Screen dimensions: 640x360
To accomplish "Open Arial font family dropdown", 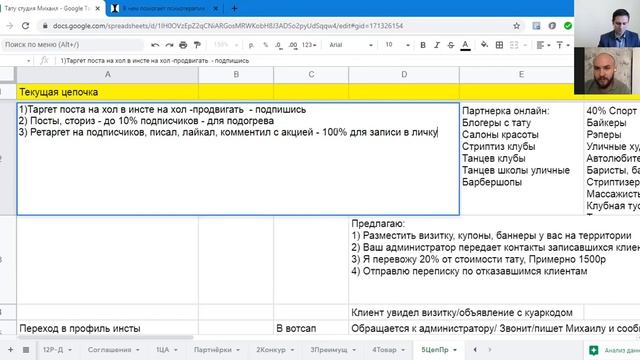I will pyautogui.click(x=351, y=45).
